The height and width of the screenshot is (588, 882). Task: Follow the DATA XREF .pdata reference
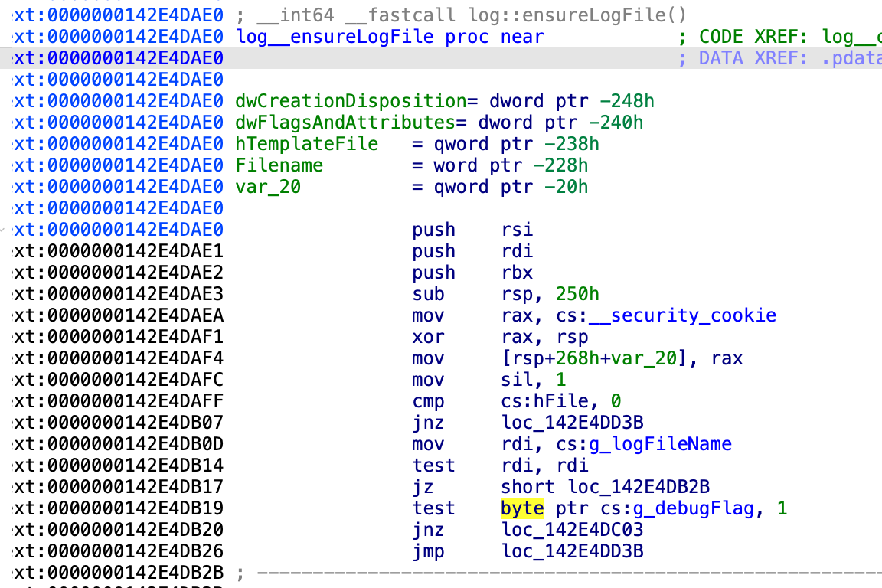[779, 58]
